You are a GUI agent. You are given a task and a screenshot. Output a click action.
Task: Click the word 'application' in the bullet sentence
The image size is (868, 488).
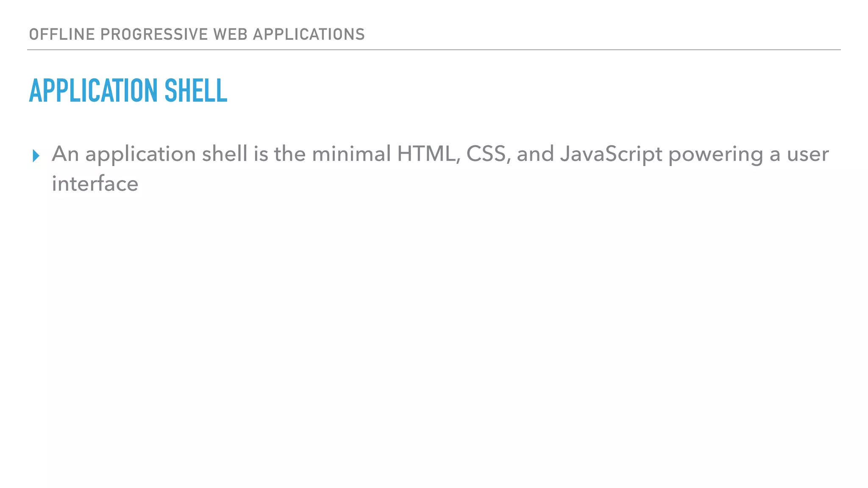coord(140,155)
